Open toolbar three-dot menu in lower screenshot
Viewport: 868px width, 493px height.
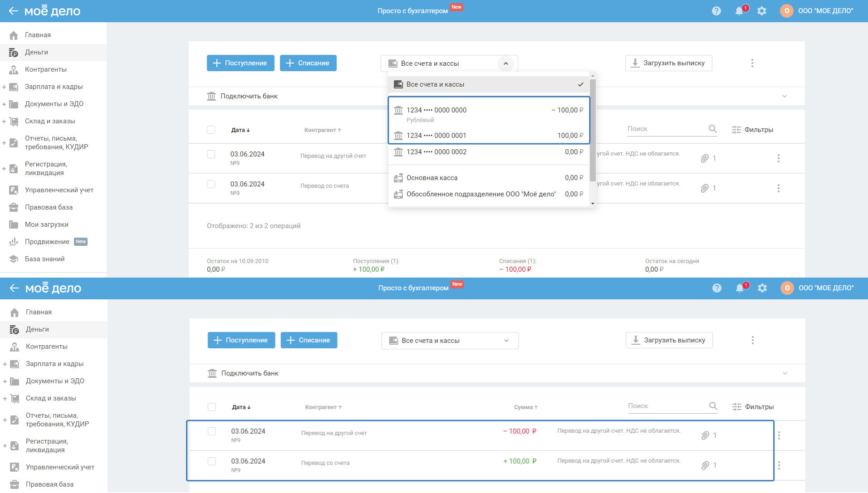[753, 340]
